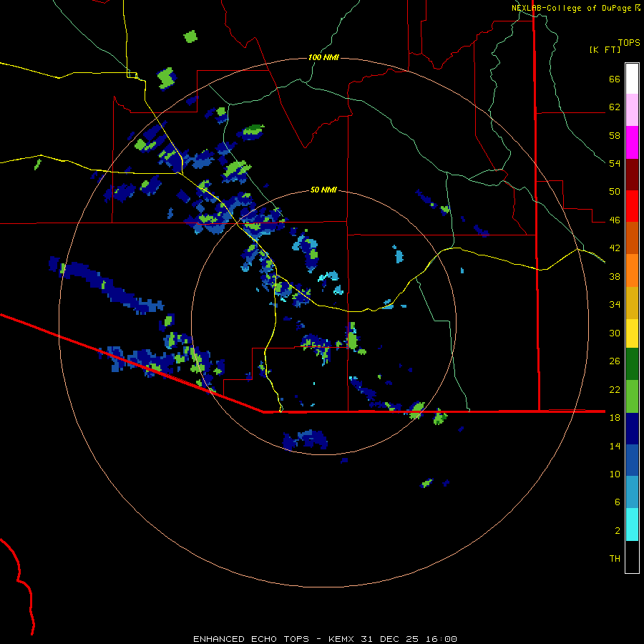Viewport: 644px width, 644px height.
Task: Click the gold 34-38 kft legend swatch
Action: coord(632,303)
